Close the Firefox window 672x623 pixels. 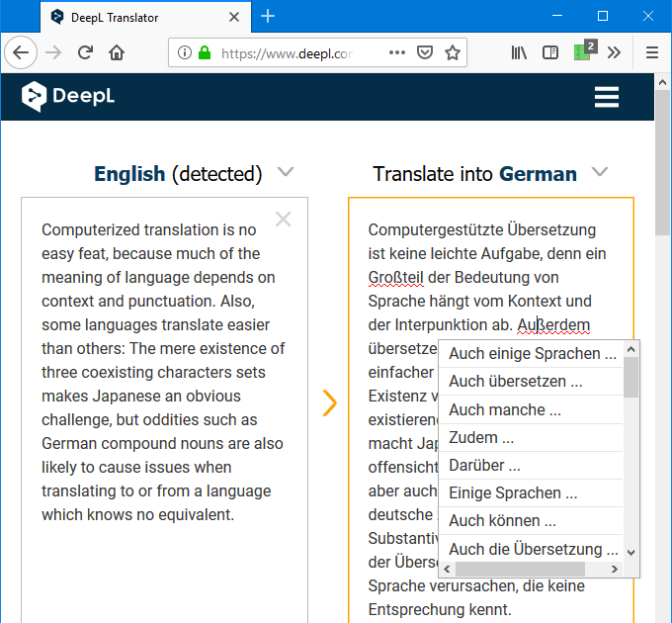click(x=648, y=16)
